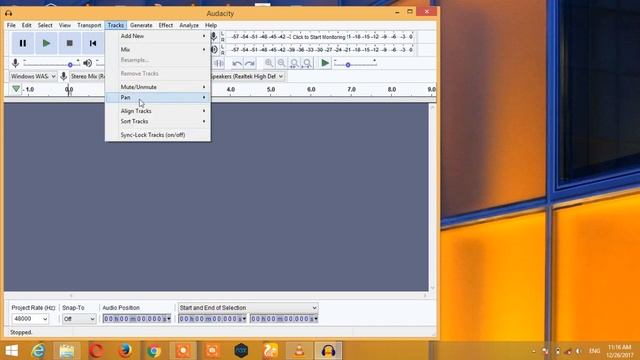Open Internet Explorer from taskbar
The height and width of the screenshot is (360, 640).
click(38, 351)
